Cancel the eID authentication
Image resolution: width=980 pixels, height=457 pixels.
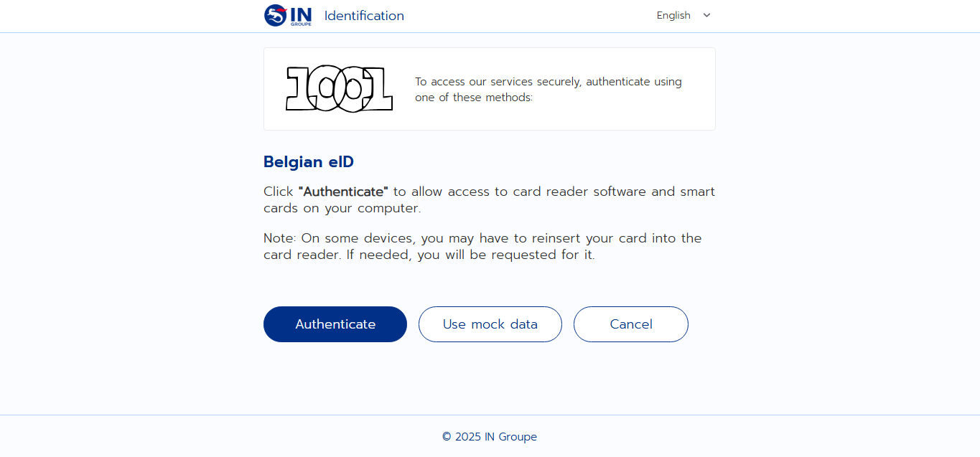630,324
